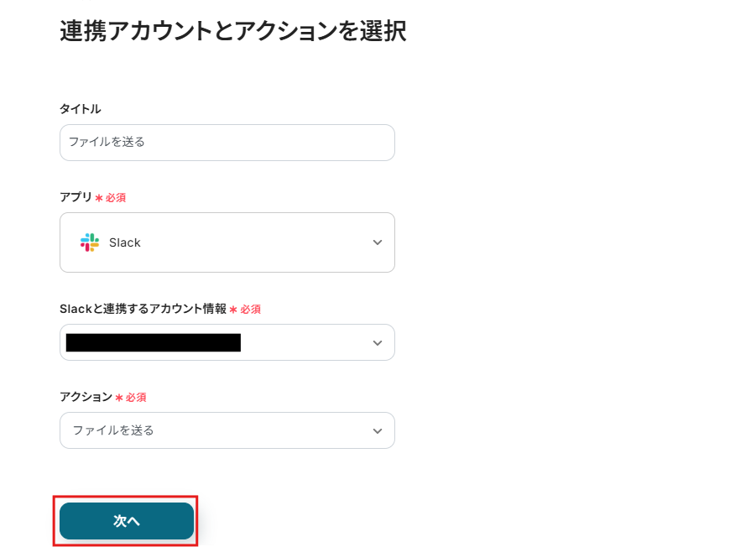This screenshot has height=547, width=756.
Task: Click the Slackと連携するアカウント情報 label
Action: (x=143, y=309)
